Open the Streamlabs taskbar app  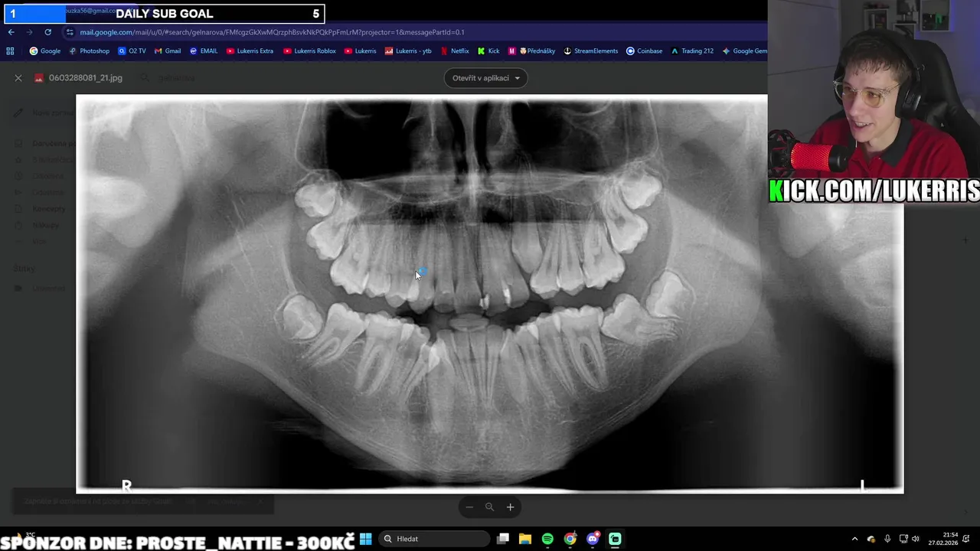coord(615,539)
